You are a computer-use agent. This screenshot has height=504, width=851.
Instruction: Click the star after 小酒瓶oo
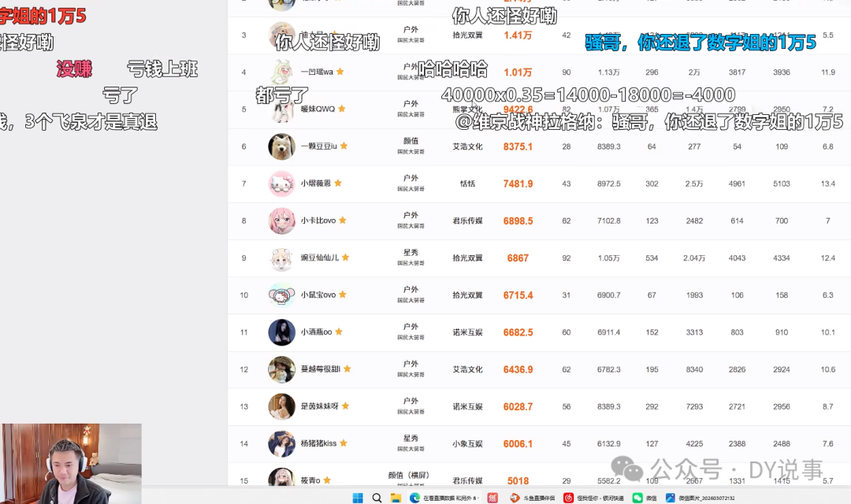[x=339, y=332]
